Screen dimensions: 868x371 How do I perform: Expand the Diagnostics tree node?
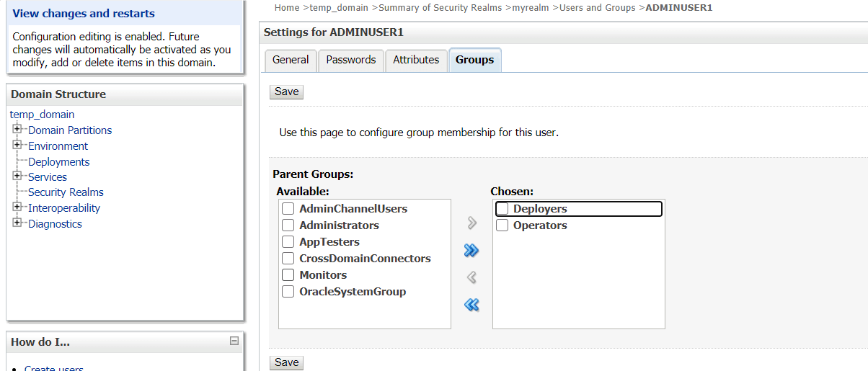(x=17, y=223)
